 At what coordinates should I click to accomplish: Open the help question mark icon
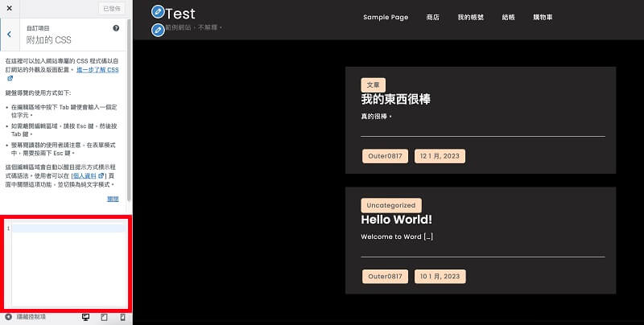point(116,28)
